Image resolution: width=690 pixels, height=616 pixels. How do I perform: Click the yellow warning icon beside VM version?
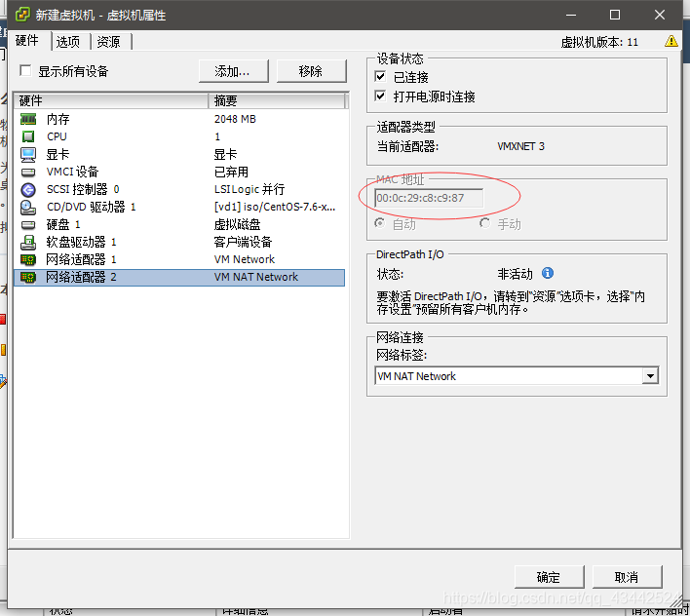point(671,41)
